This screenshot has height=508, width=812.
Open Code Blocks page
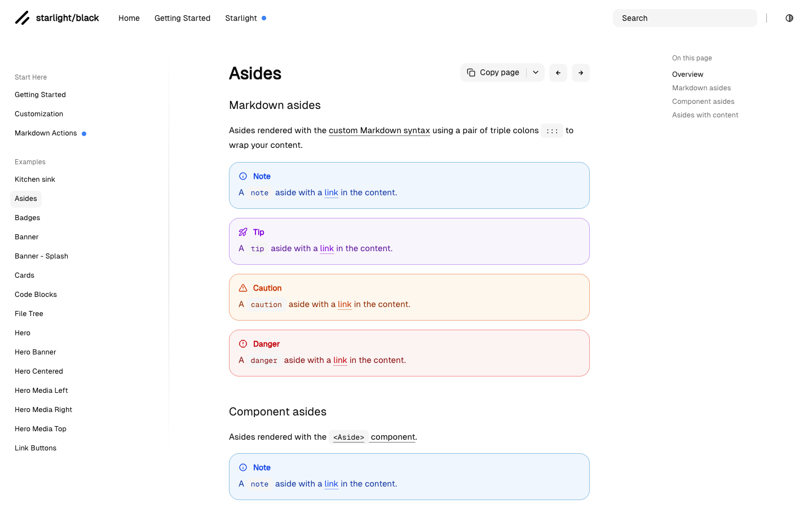(36, 295)
